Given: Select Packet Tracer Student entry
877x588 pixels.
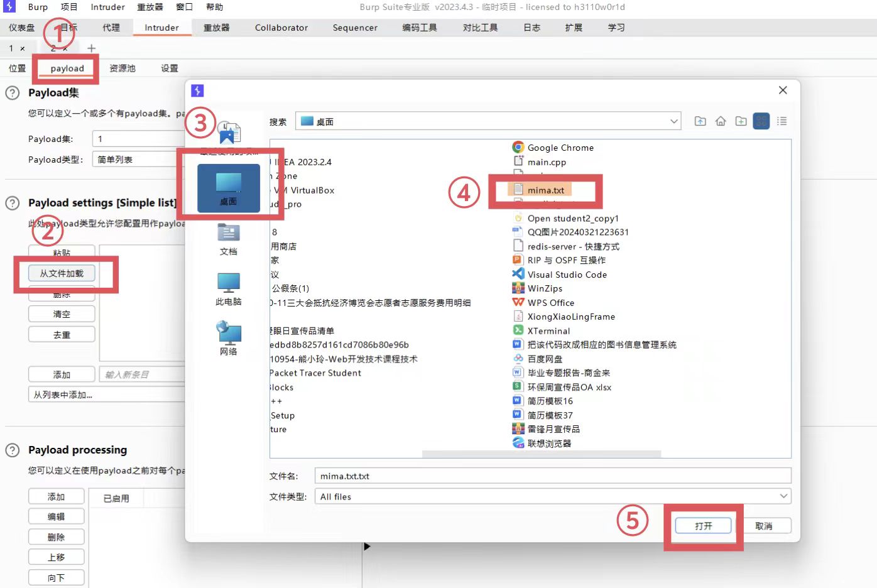Looking at the screenshot, I should pos(315,373).
